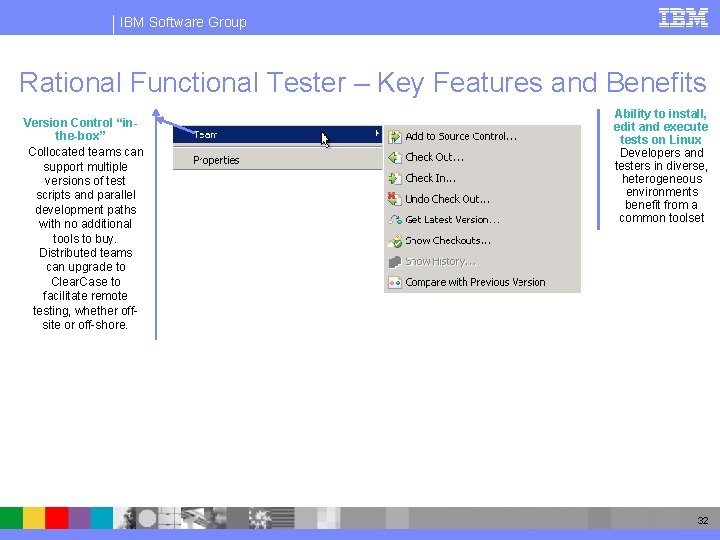Choose Add to Source Control... menu item
Screen dimensions: 720x540
tap(482, 136)
